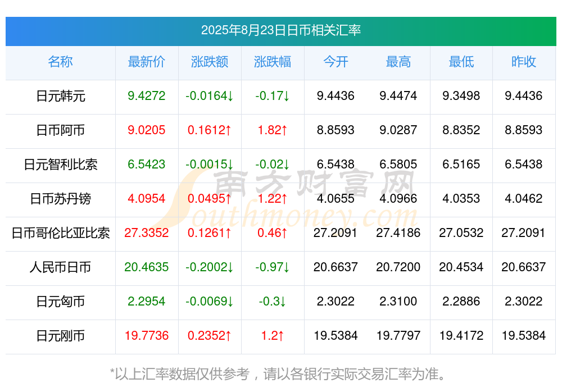
Task: Select high value 20.7200
Action: pos(398,267)
